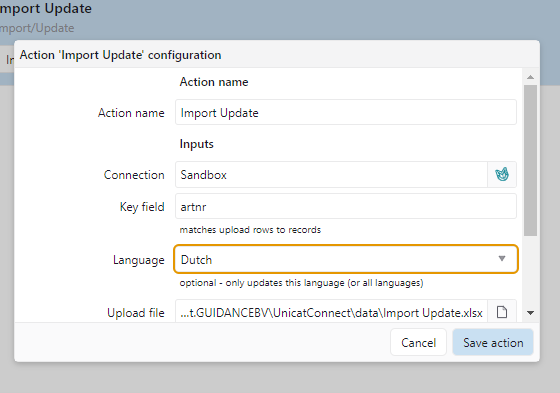The width and height of the screenshot is (560, 393).
Task: Click the Inputs section heading
Action: click(196, 144)
